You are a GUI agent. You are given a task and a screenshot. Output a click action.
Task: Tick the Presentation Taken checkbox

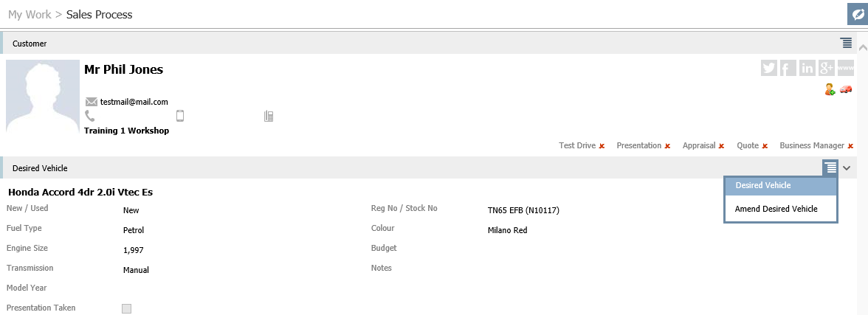click(x=126, y=308)
